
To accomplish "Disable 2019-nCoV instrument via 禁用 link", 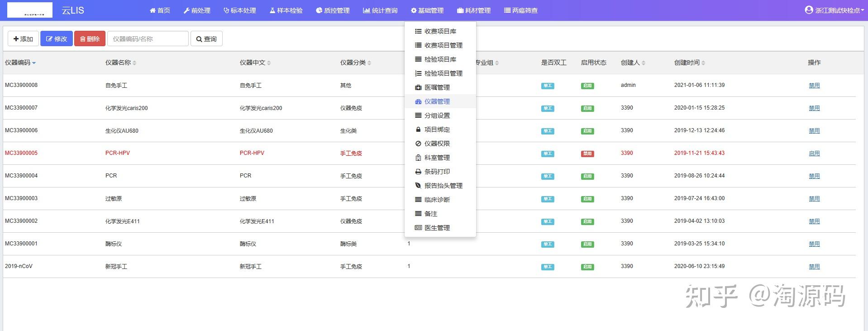I will pyautogui.click(x=814, y=267).
